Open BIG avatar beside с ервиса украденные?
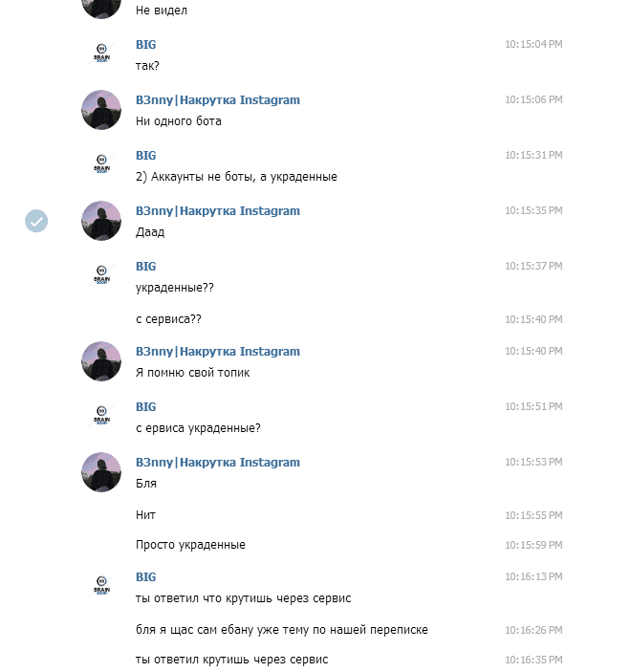 101,417
